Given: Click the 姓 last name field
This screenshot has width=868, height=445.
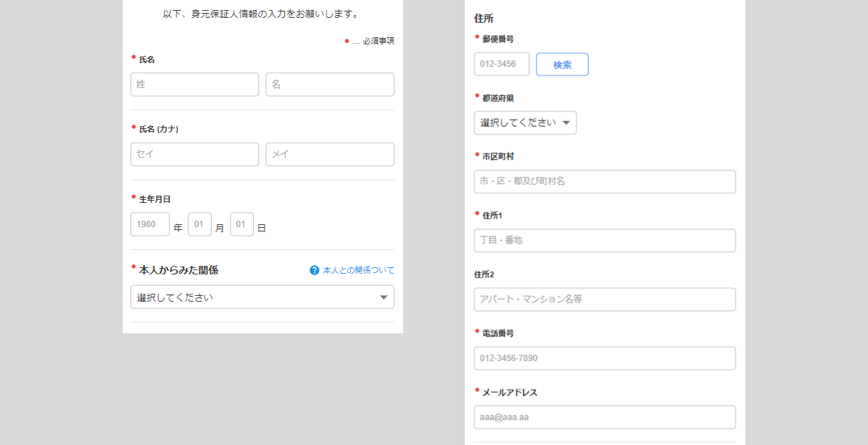Looking at the screenshot, I should (194, 85).
